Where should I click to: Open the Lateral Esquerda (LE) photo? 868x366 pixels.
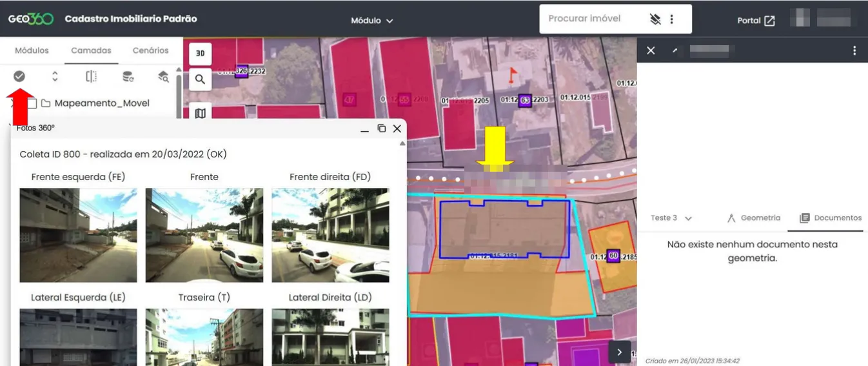coord(78,337)
